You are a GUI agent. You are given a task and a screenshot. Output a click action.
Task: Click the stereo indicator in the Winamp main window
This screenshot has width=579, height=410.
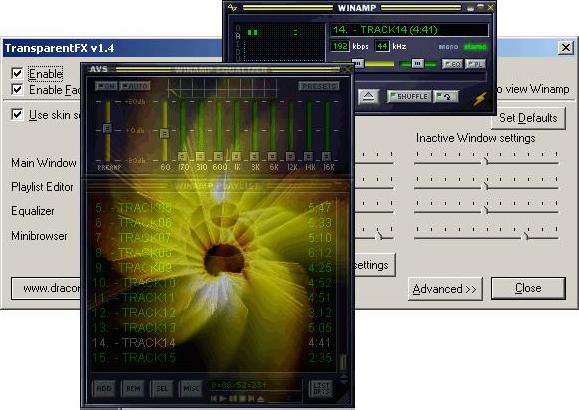pos(475,47)
